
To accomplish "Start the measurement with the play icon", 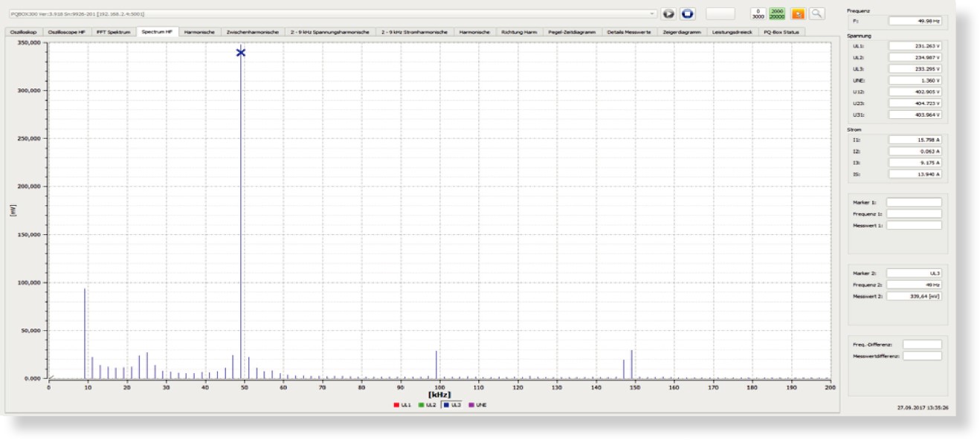I will 668,13.
